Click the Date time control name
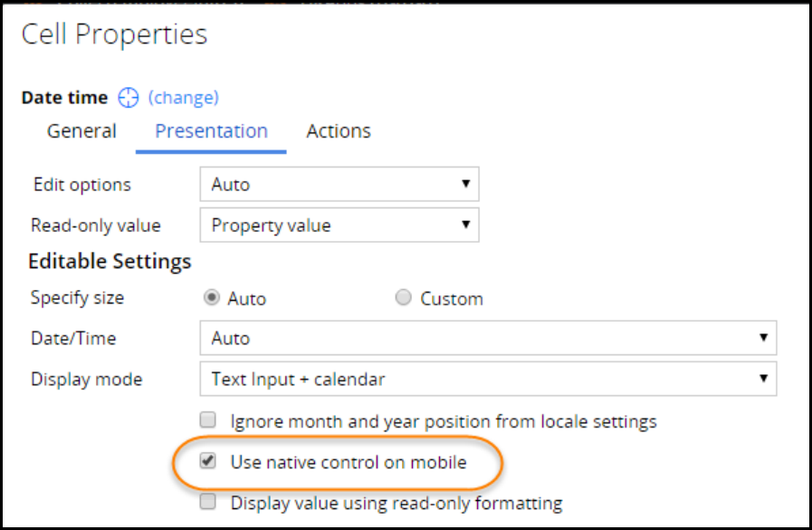Viewport: 812px width, 530px height. point(64,98)
